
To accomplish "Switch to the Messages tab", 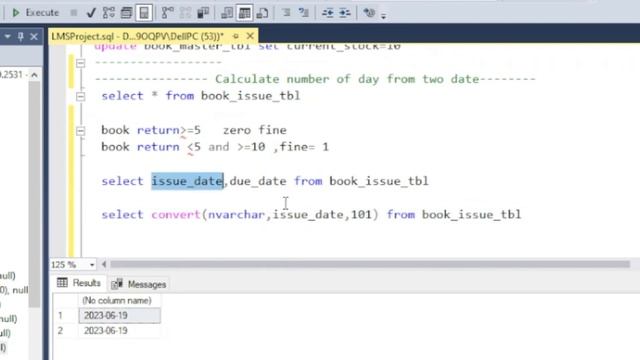I will pyautogui.click(x=139, y=284).
